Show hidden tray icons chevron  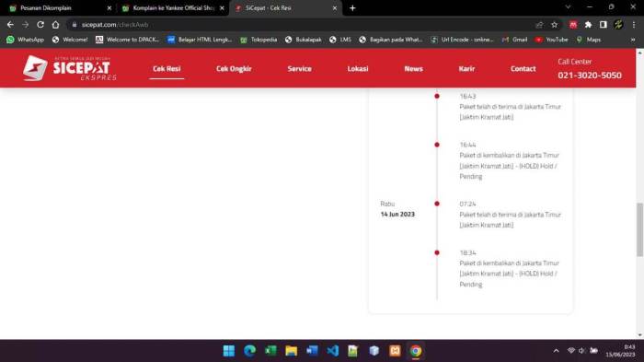pos(556,351)
